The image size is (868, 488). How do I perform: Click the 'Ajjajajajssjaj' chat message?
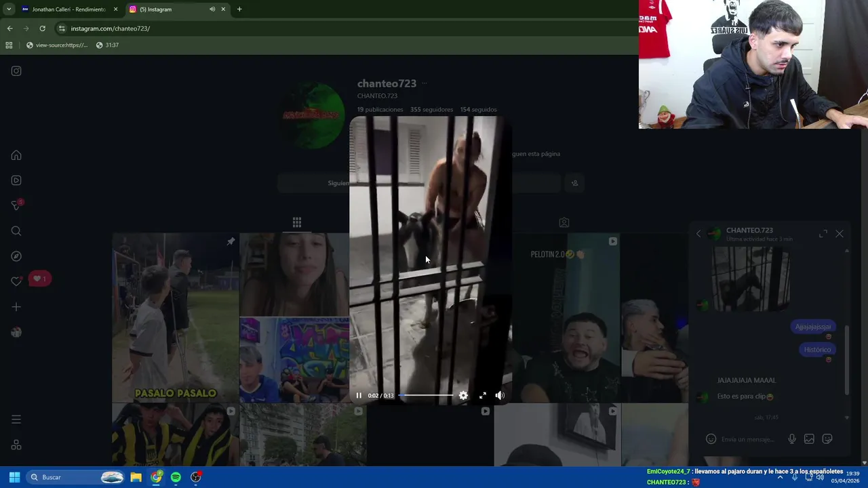812,327
